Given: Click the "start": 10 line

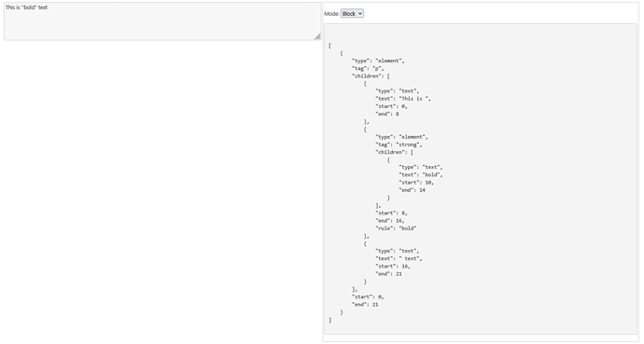Looking at the screenshot, I should click(416, 183).
